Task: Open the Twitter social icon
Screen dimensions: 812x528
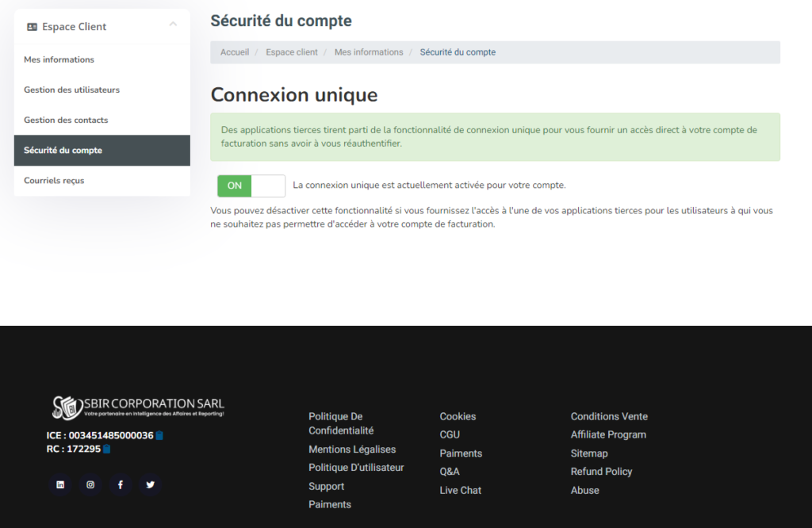Action: pos(151,484)
